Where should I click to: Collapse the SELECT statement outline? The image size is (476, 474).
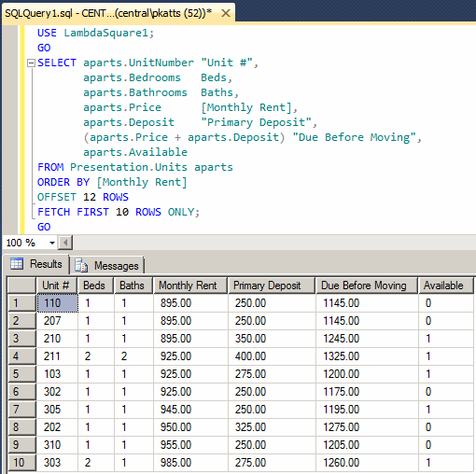click(x=31, y=63)
